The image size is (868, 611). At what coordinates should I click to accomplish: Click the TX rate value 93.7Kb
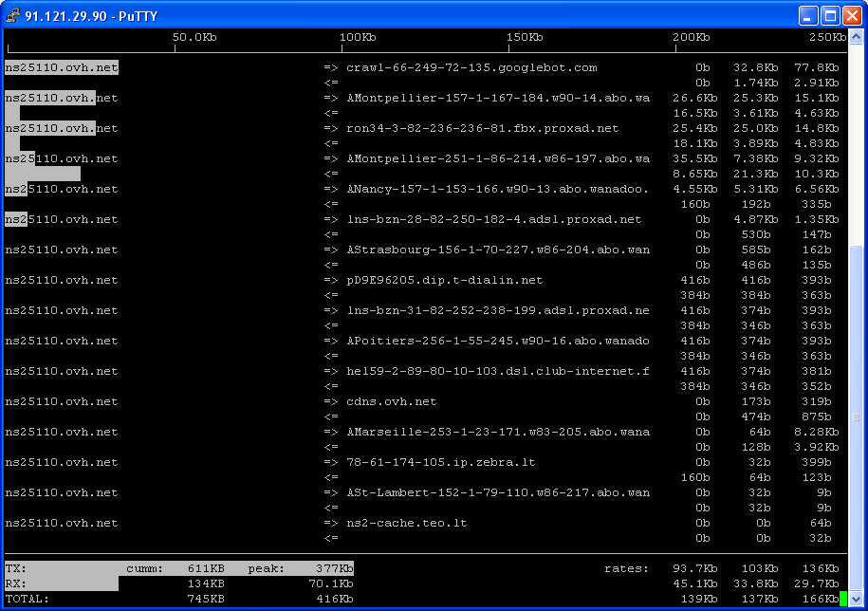[695, 569]
